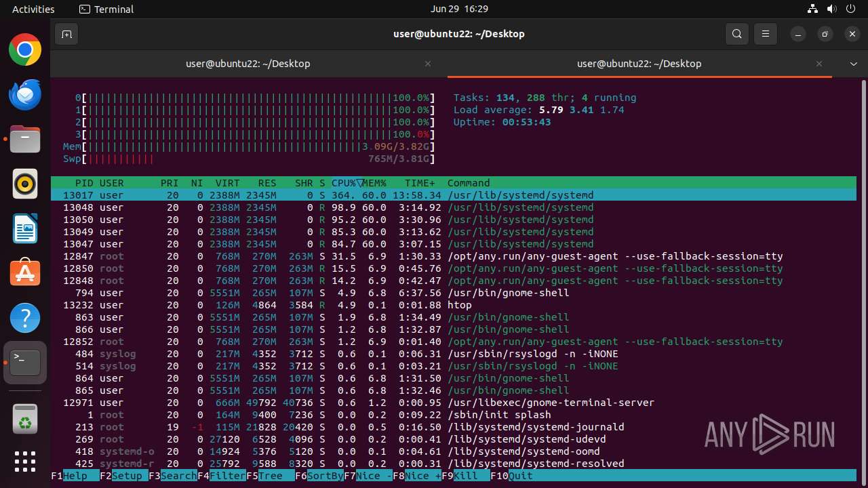Open the terminal search icon

pyautogui.click(x=737, y=34)
